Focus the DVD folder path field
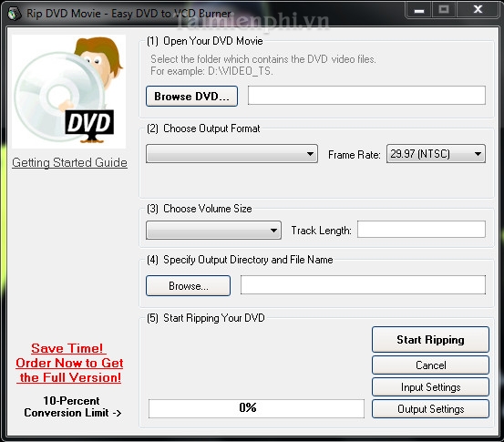The image size is (504, 442). pyautogui.click(x=366, y=95)
